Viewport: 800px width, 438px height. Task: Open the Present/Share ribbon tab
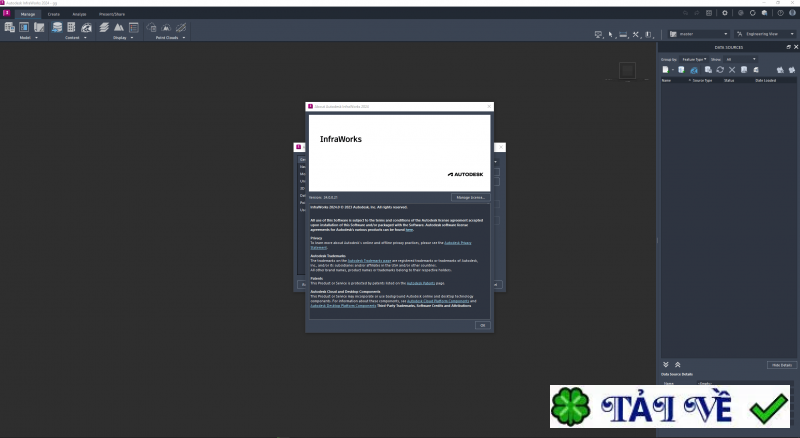(112, 14)
